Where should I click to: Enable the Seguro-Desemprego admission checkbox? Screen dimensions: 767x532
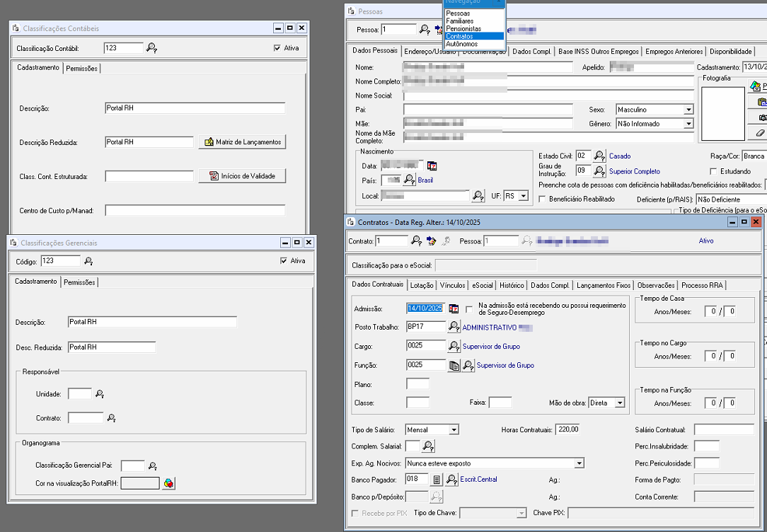(x=469, y=308)
